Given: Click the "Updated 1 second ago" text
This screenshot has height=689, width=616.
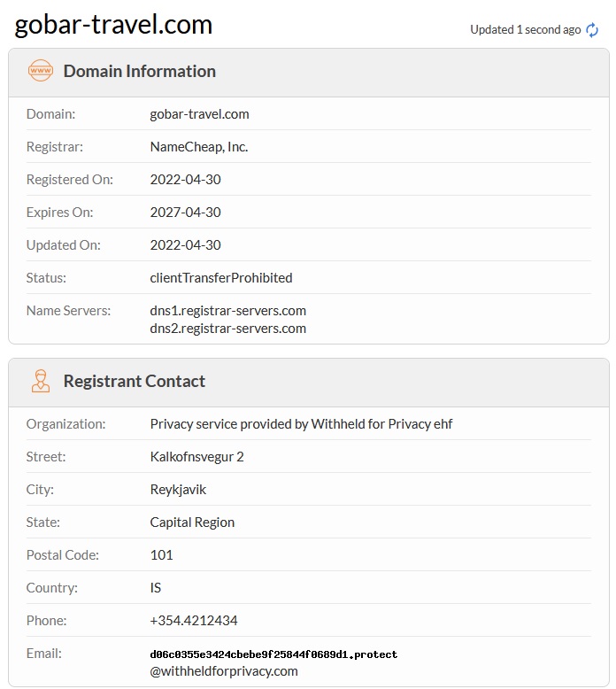Looking at the screenshot, I should point(525,30).
